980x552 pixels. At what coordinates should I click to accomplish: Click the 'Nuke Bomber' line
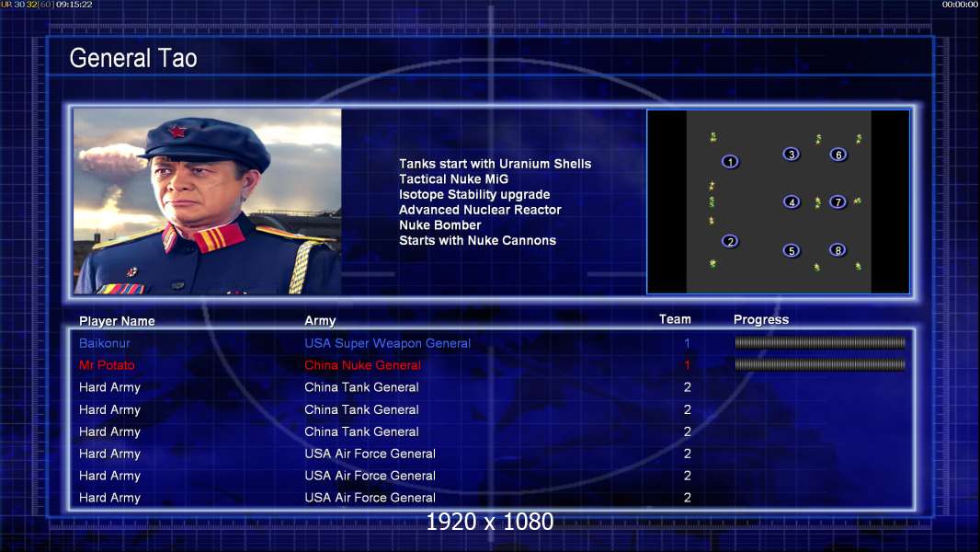pos(440,225)
